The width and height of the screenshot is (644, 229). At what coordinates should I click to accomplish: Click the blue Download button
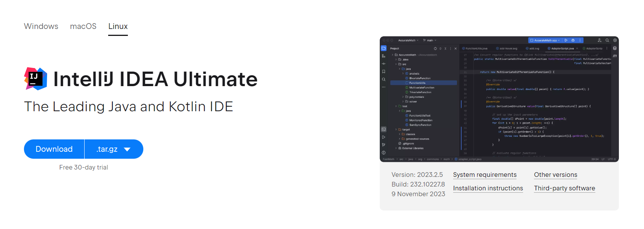click(x=54, y=149)
